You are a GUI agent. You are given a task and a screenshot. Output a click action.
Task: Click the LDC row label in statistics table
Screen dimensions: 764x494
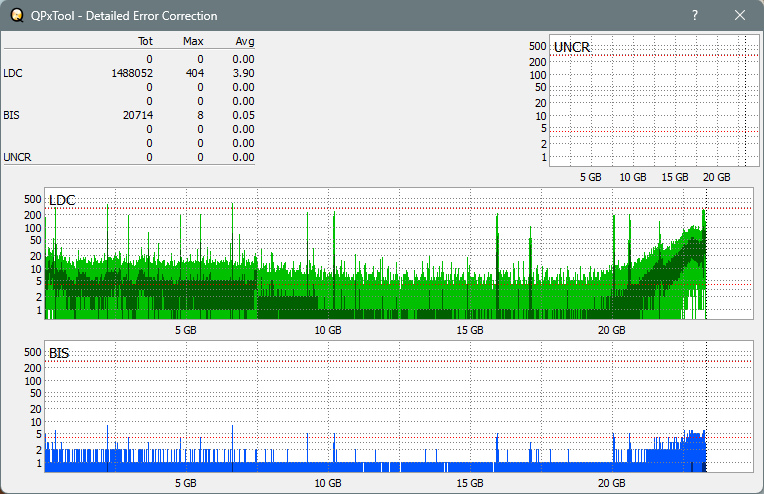tap(12, 73)
